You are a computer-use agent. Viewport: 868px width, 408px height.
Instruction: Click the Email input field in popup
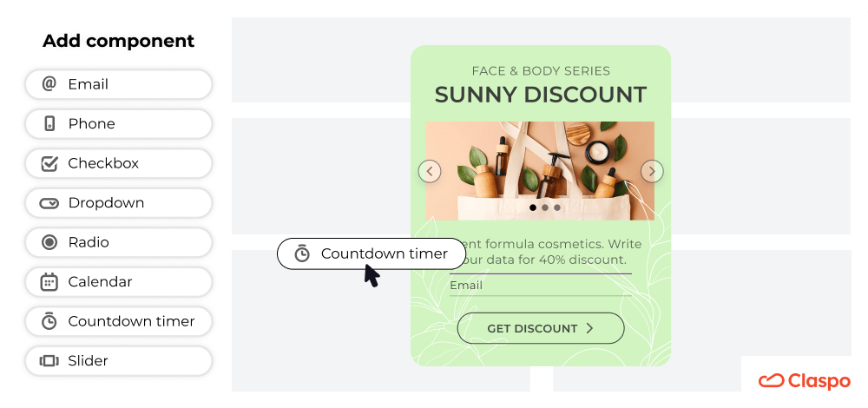click(540, 286)
